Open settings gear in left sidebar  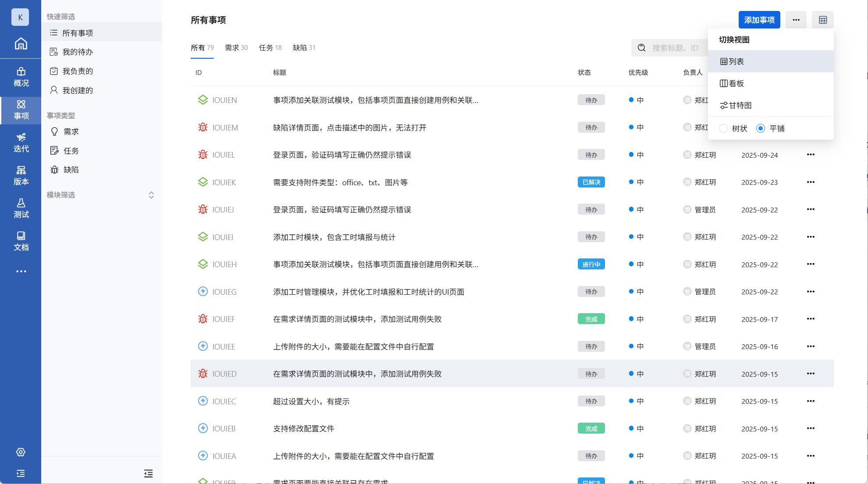pyautogui.click(x=21, y=452)
